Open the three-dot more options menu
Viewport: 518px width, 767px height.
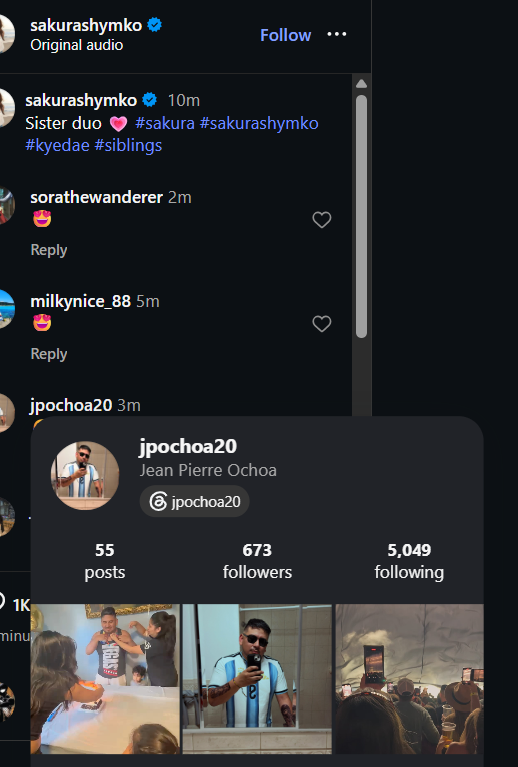(x=337, y=34)
